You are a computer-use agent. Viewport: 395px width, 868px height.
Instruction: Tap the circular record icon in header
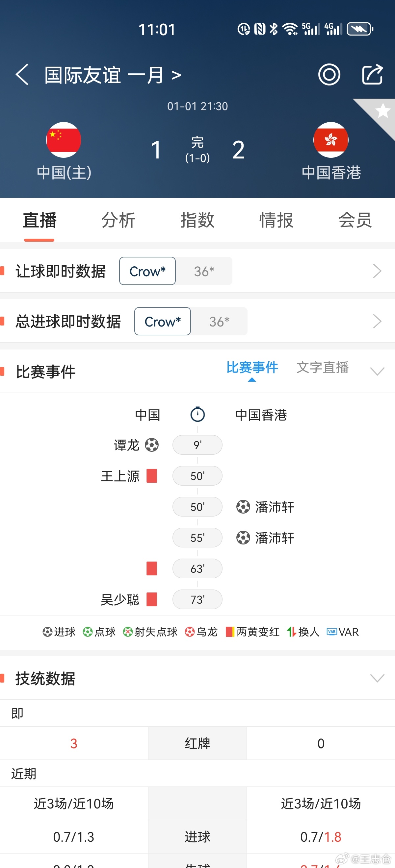[x=329, y=74]
